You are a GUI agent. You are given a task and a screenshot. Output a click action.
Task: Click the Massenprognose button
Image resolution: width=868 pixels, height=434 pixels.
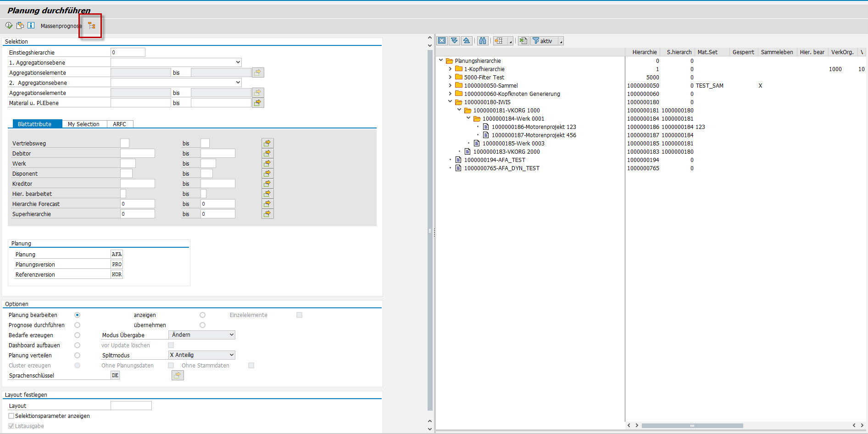click(x=61, y=26)
